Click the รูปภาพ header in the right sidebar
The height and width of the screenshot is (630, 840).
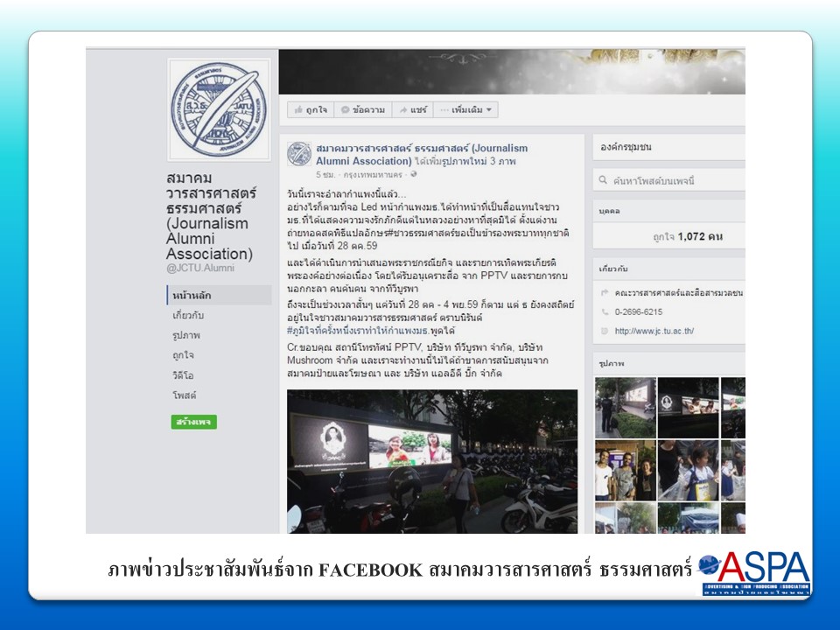[612, 363]
